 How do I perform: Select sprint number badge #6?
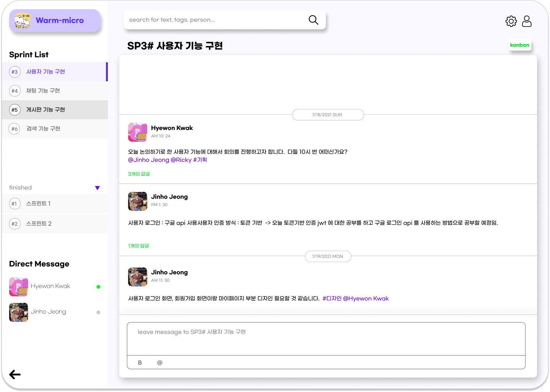pos(14,129)
